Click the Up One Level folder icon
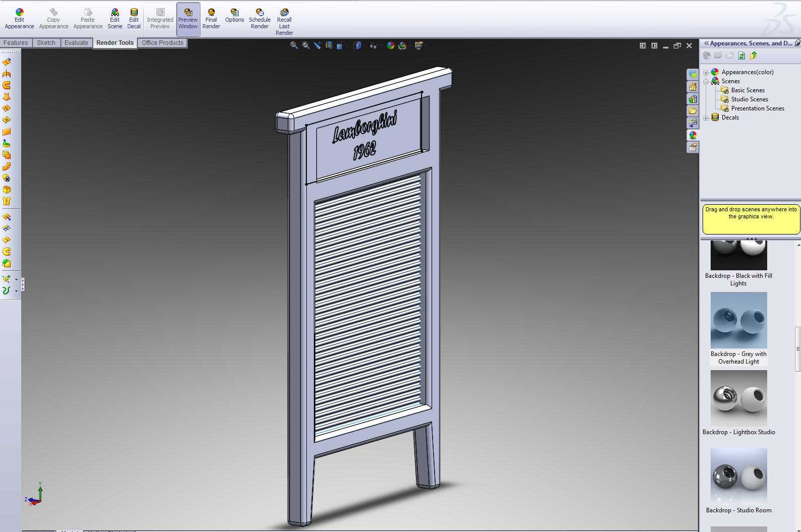This screenshot has height=532, width=801. [x=754, y=55]
